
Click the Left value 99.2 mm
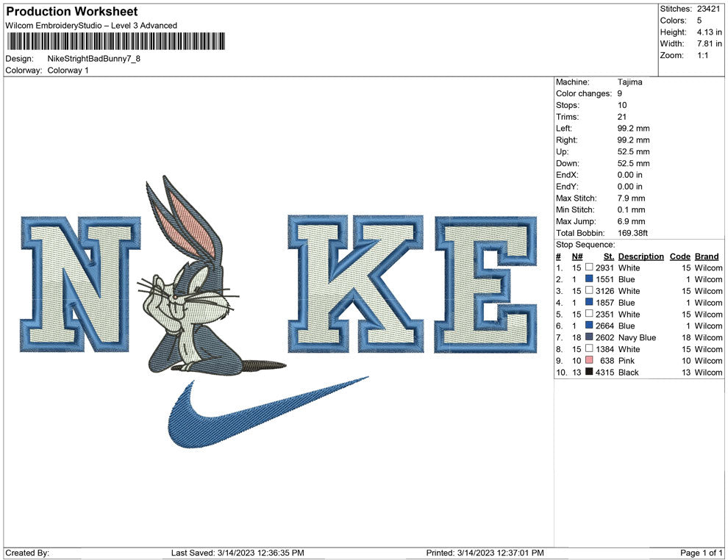(x=633, y=129)
